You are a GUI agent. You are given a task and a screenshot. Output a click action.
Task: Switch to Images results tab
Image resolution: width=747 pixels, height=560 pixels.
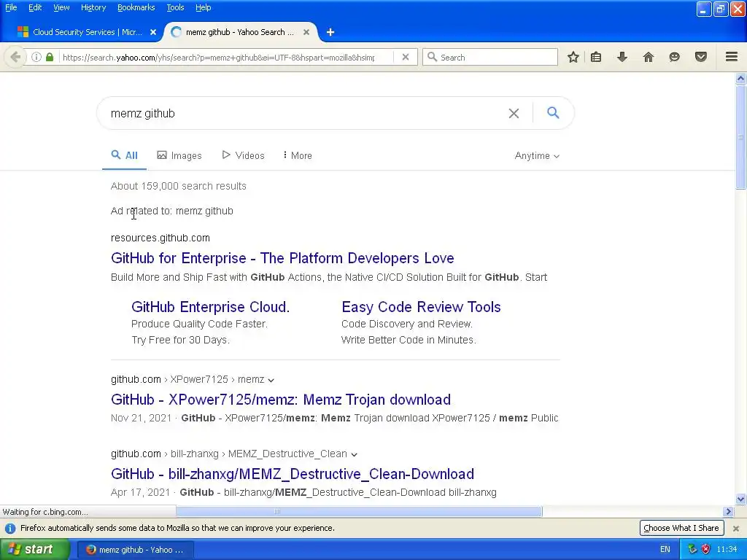click(x=179, y=156)
